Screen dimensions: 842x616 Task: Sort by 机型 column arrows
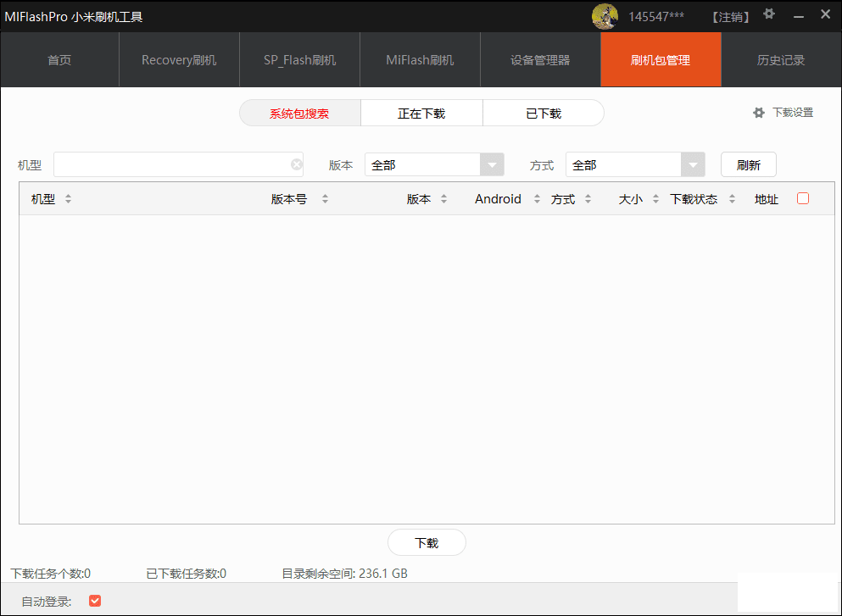(68, 199)
